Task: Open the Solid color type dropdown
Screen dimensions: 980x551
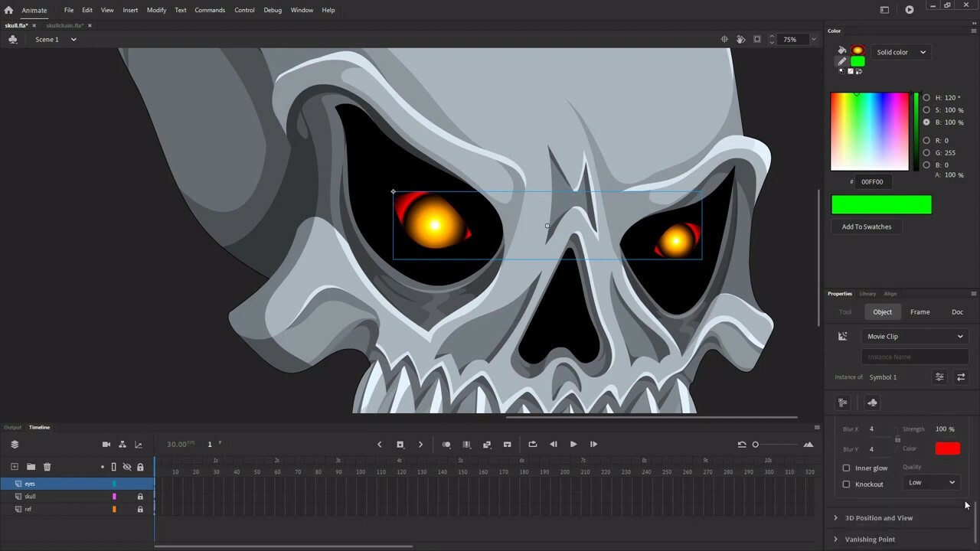Action: [901, 52]
